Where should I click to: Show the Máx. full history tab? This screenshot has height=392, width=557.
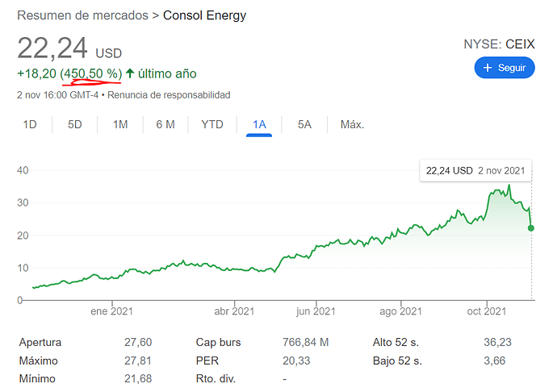(353, 125)
